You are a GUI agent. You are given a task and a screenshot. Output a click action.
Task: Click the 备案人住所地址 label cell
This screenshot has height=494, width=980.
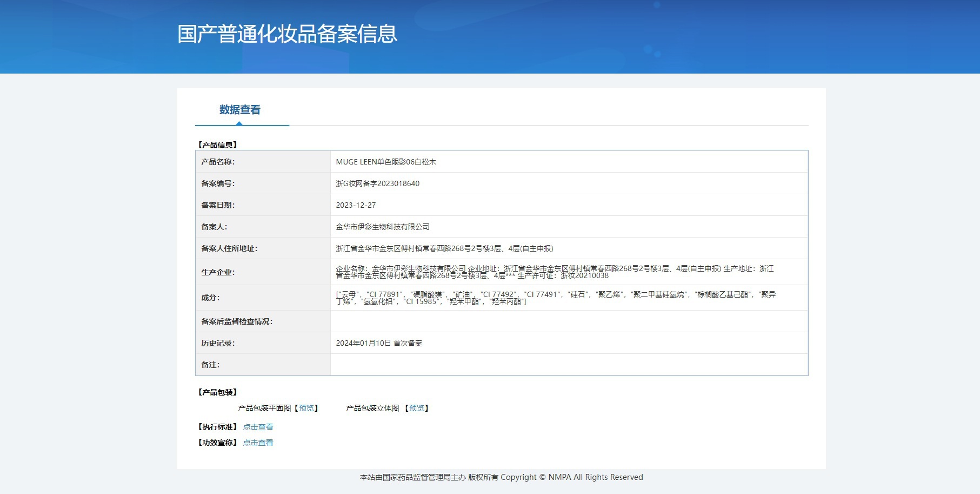[x=263, y=248]
